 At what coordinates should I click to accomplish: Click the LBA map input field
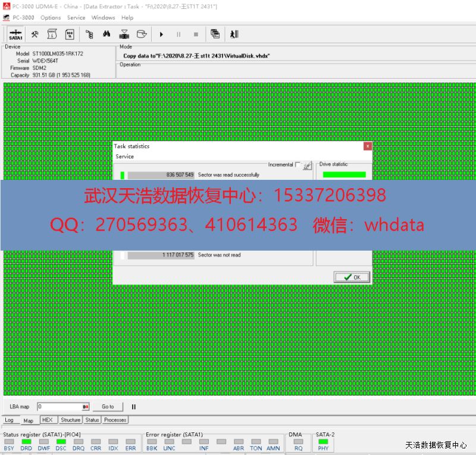[59, 407]
